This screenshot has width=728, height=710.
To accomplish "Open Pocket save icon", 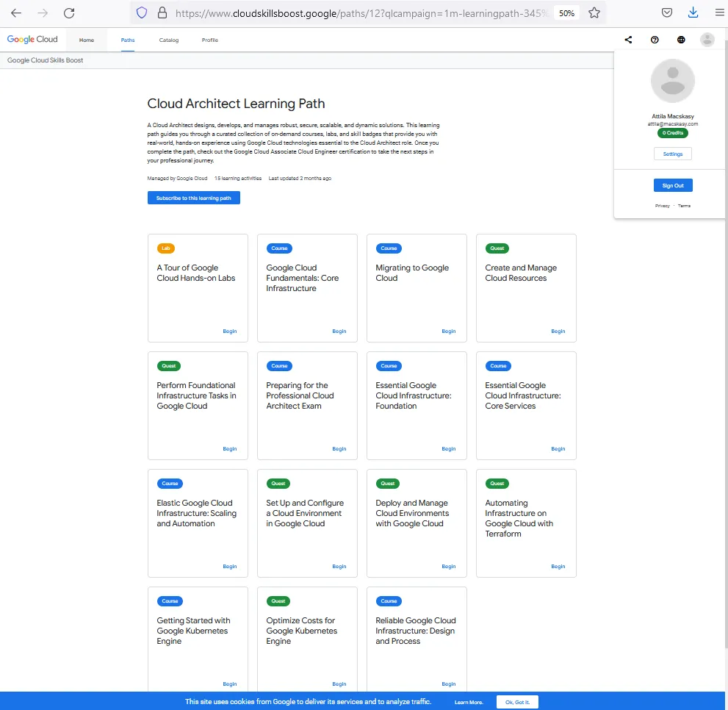I will point(667,13).
